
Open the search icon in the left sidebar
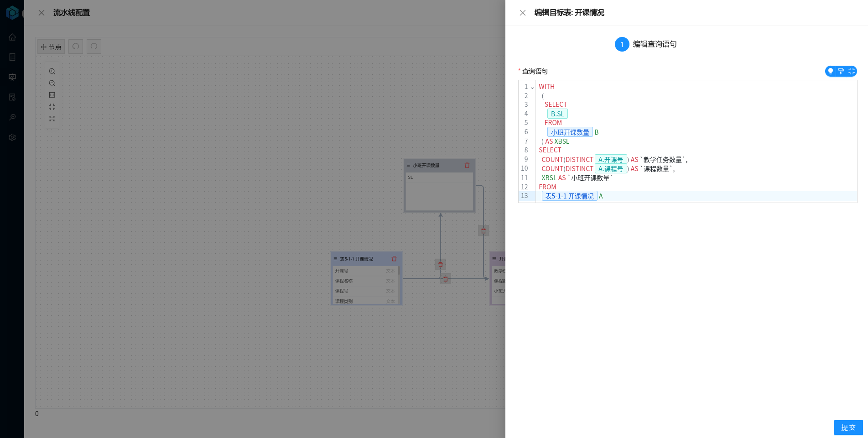(12, 117)
